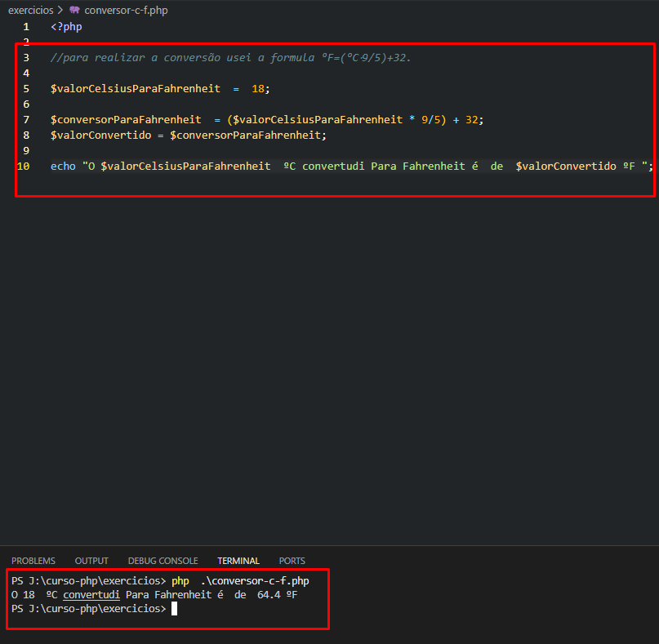Click the word convertudi in echo string
The height and width of the screenshot is (644, 659).
coord(333,167)
